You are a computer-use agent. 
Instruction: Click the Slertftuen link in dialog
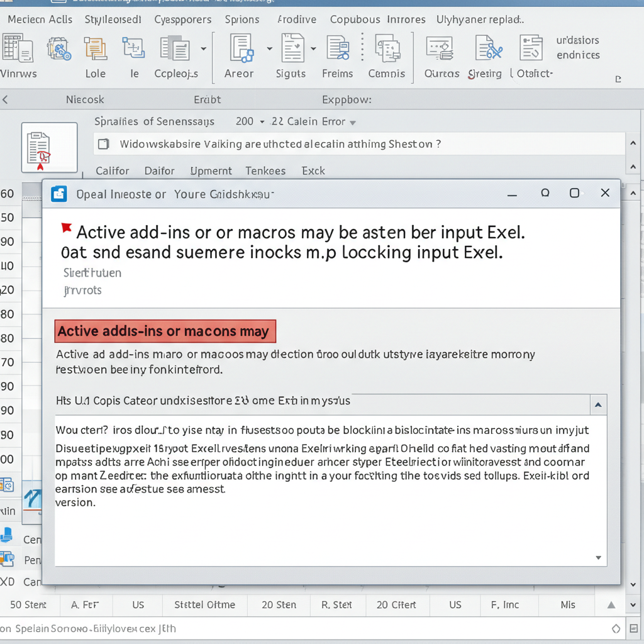(92, 273)
